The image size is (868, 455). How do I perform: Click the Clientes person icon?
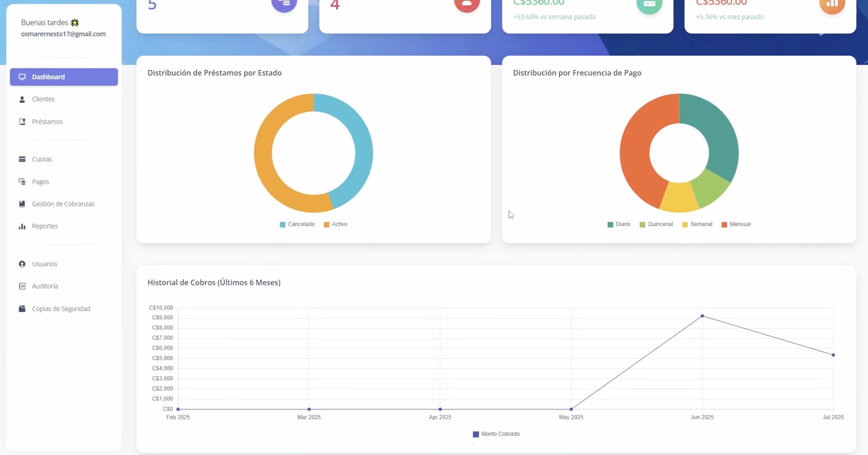22,99
